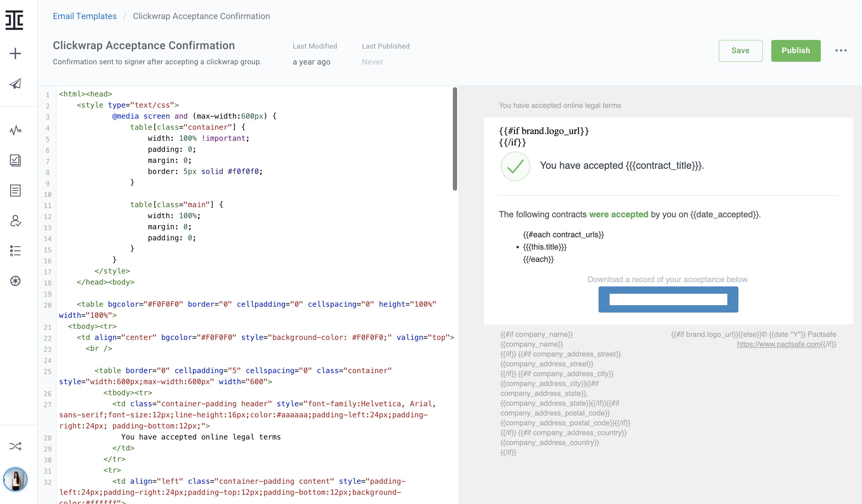Click the code editor vertical scrollbar

pos(455,139)
